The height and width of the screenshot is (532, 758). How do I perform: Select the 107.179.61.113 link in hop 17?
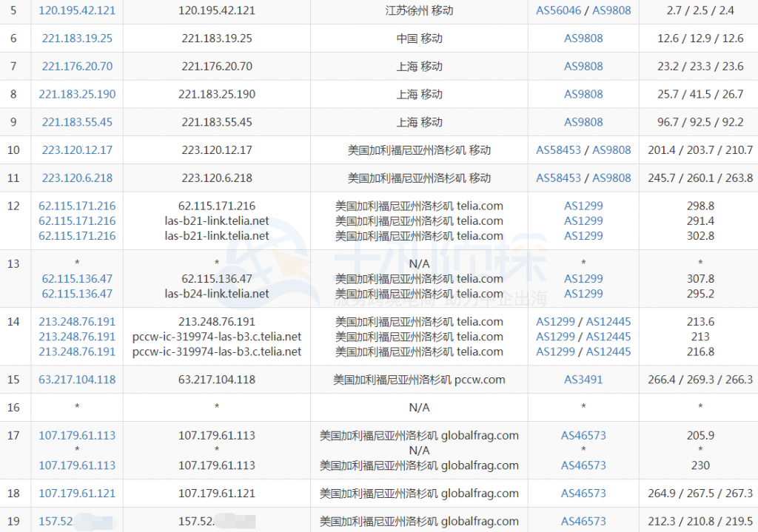(77, 436)
